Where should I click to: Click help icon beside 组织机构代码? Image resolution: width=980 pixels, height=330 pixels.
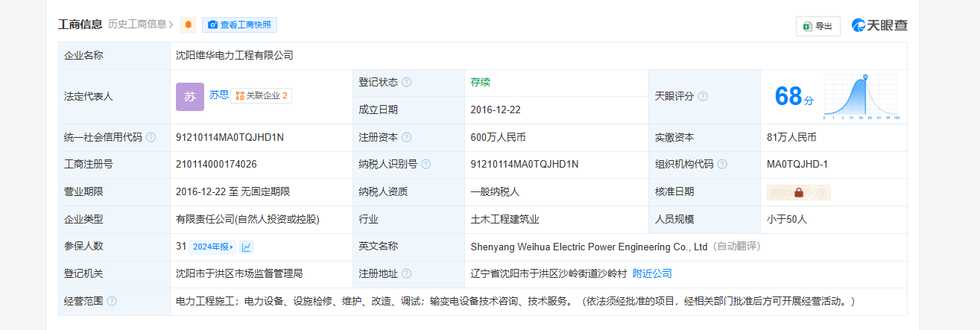tap(722, 165)
